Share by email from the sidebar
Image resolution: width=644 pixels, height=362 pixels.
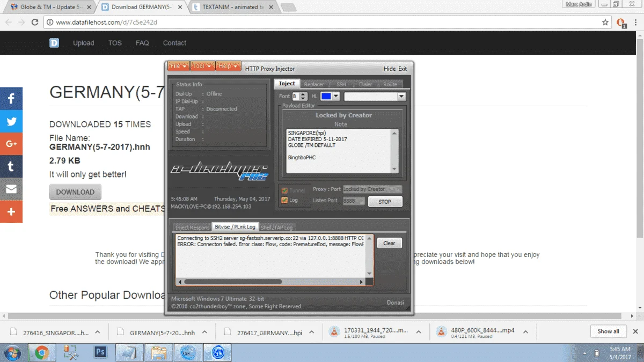pos(11,189)
